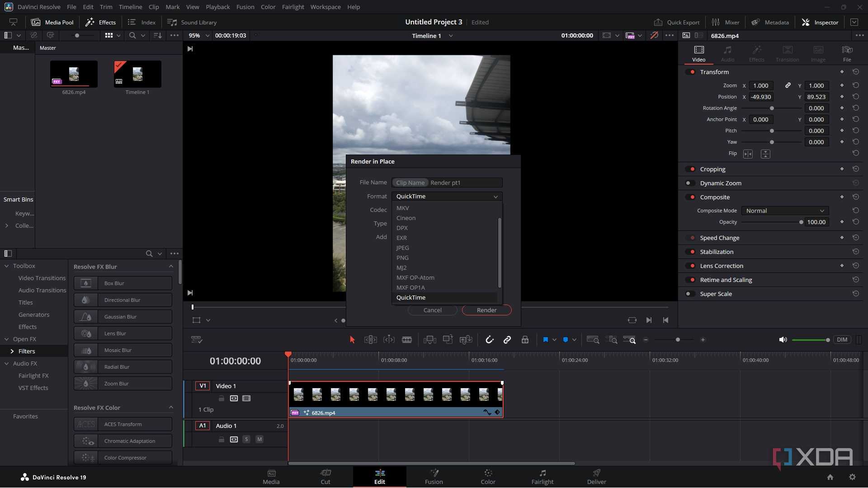Switch to the Color page tab

(488, 477)
